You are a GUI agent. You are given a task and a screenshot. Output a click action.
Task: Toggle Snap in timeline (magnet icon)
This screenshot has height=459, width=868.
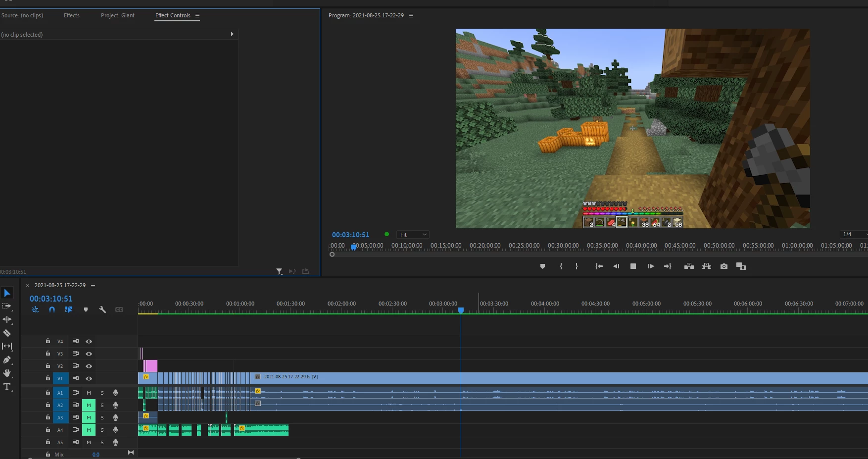52,309
